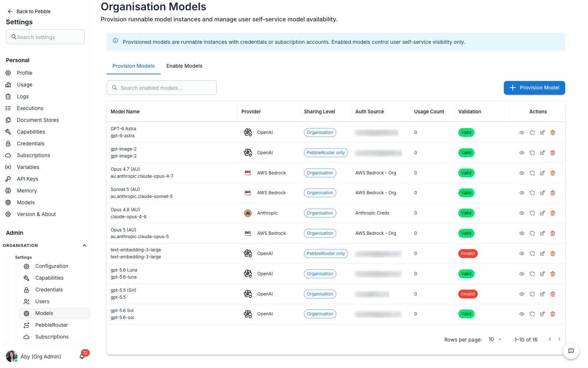This screenshot has width=588, height=368.
Task: Go back to Pebble
Action: point(29,11)
